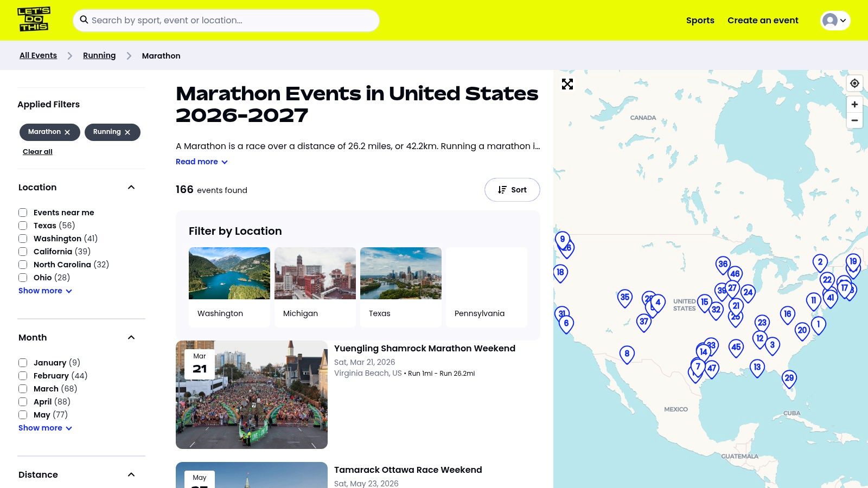The height and width of the screenshot is (488, 868).
Task: Click the Let's Do This logo
Action: (x=34, y=20)
